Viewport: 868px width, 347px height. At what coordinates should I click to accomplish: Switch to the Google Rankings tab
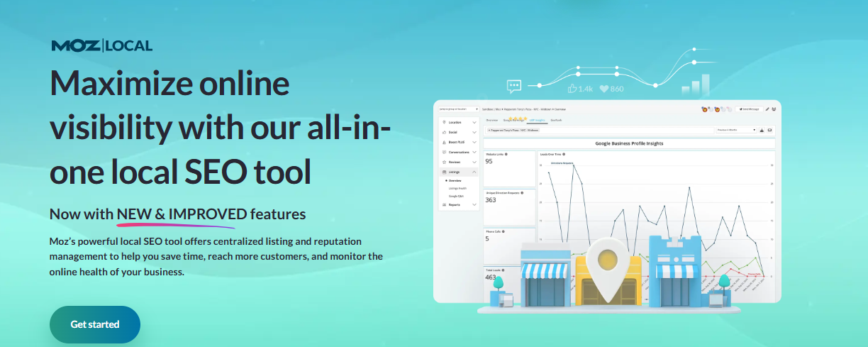[513, 120]
